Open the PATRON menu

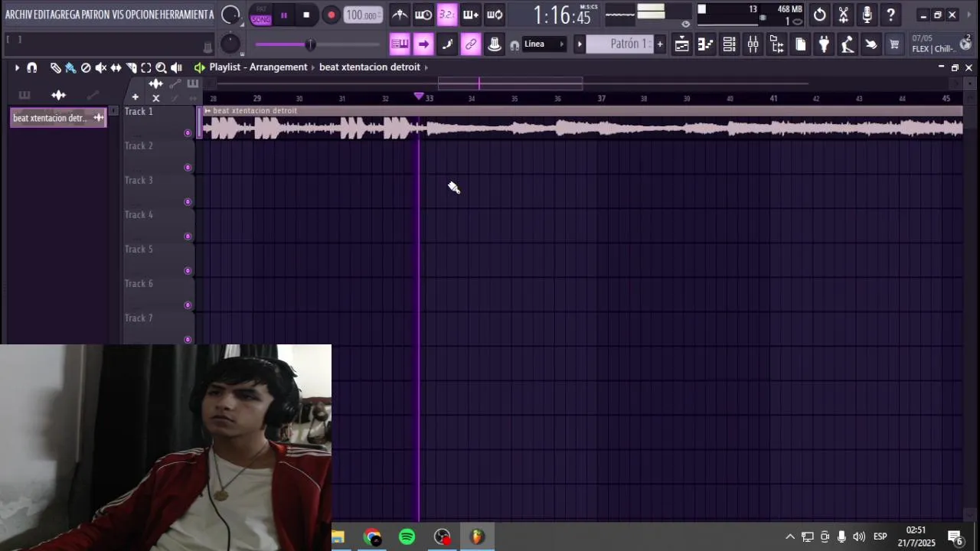point(96,15)
